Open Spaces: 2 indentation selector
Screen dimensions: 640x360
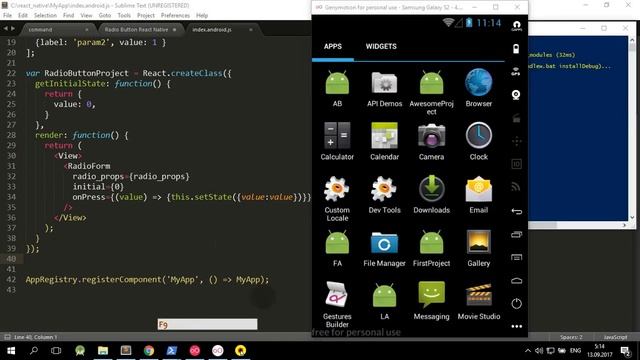click(x=571, y=337)
